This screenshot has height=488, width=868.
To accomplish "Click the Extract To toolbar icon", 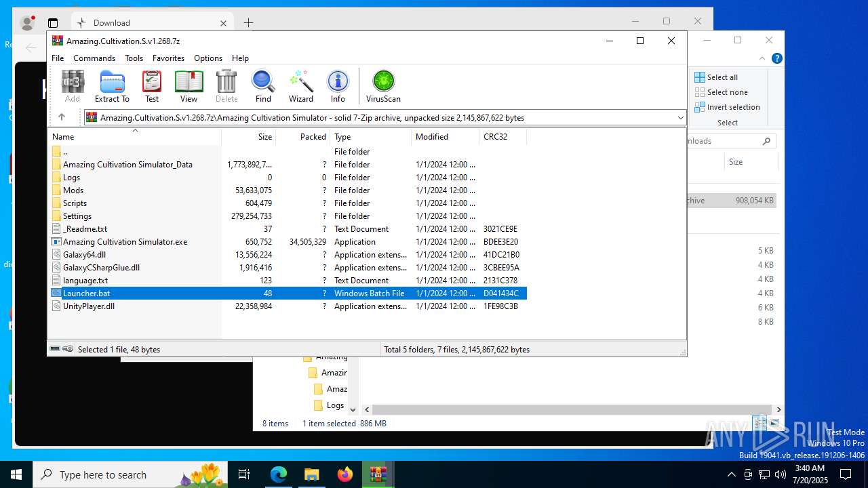I will (x=112, y=87).
